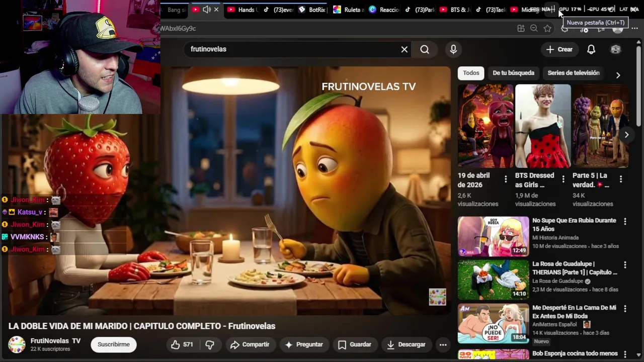Image resolution: width=644 pixels, height=362 pixels.
Task: Close the active YouTube browser tab
Action: pyautogui.click(x=216, y=10)
